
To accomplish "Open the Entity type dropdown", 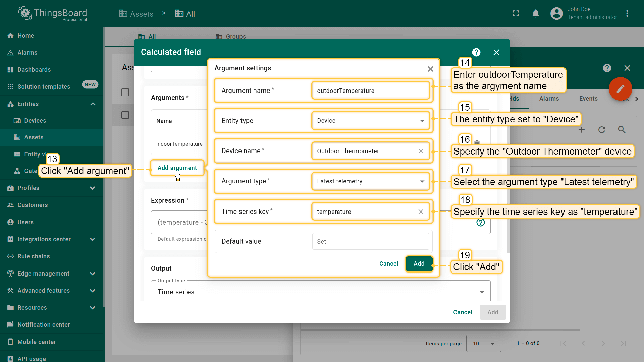I will click(x=370, y=121).
